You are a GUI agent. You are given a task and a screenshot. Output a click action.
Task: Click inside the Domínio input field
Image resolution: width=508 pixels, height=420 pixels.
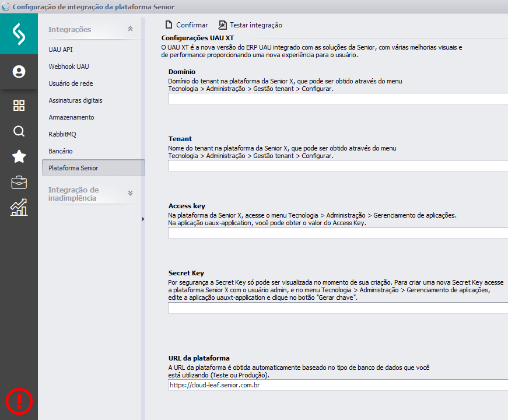click(x=292, y=98)
